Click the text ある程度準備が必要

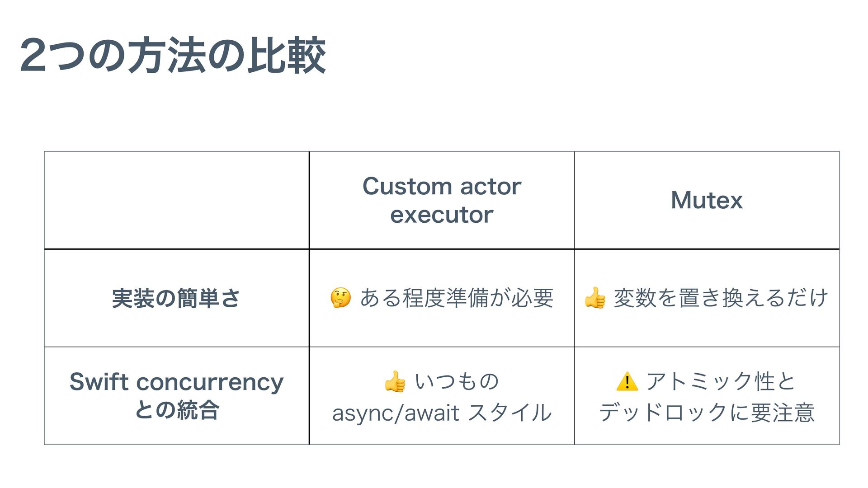click(x=457, y=298)
